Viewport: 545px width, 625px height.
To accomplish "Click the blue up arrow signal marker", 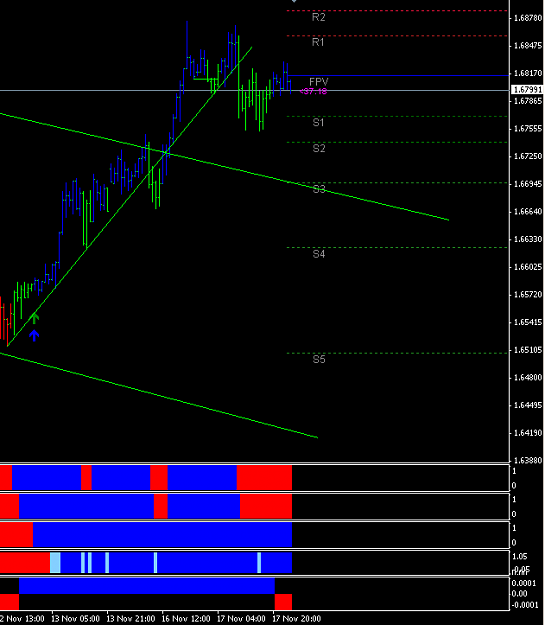I will pos(34,336).
